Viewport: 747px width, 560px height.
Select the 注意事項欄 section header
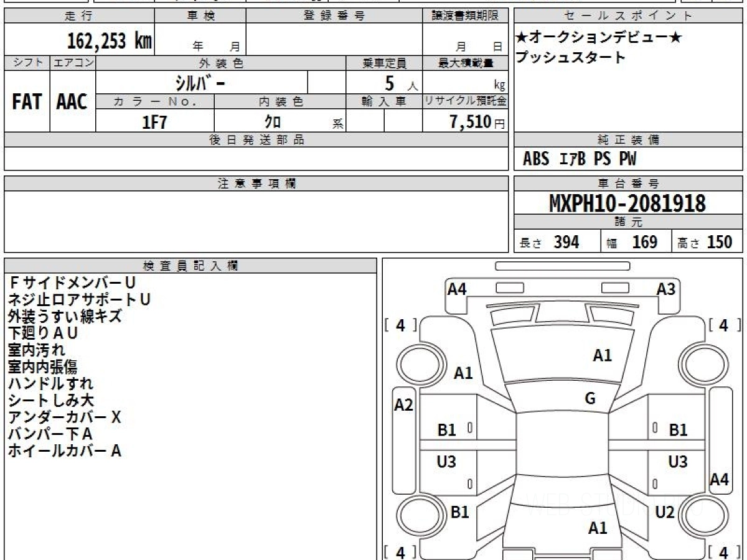coord(256,184)
